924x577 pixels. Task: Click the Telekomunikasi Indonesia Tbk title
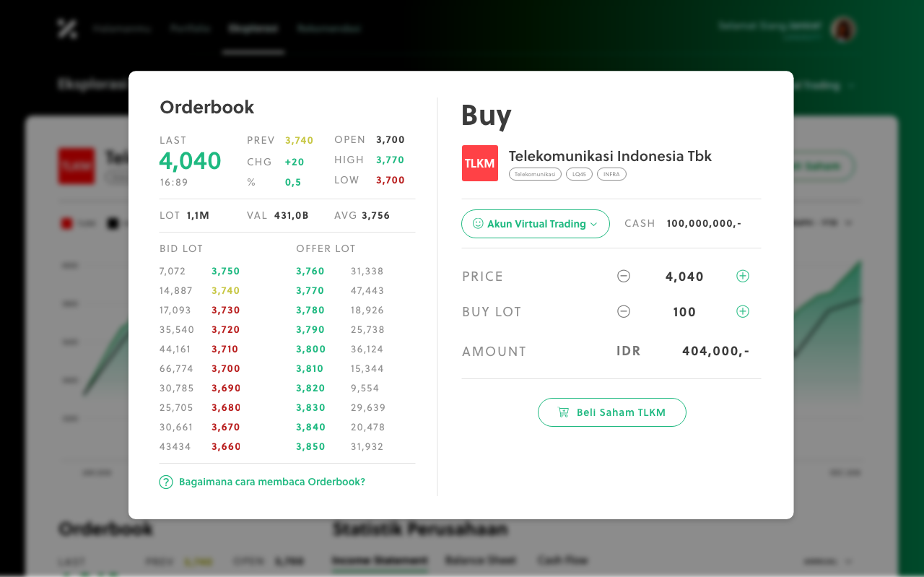point(610,156)
